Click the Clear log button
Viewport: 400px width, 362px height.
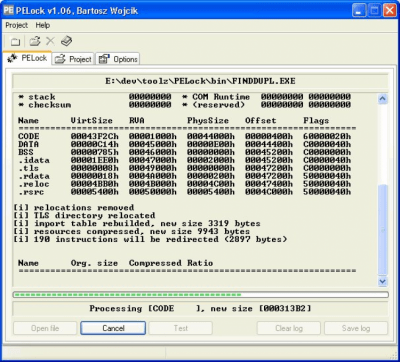289,328
